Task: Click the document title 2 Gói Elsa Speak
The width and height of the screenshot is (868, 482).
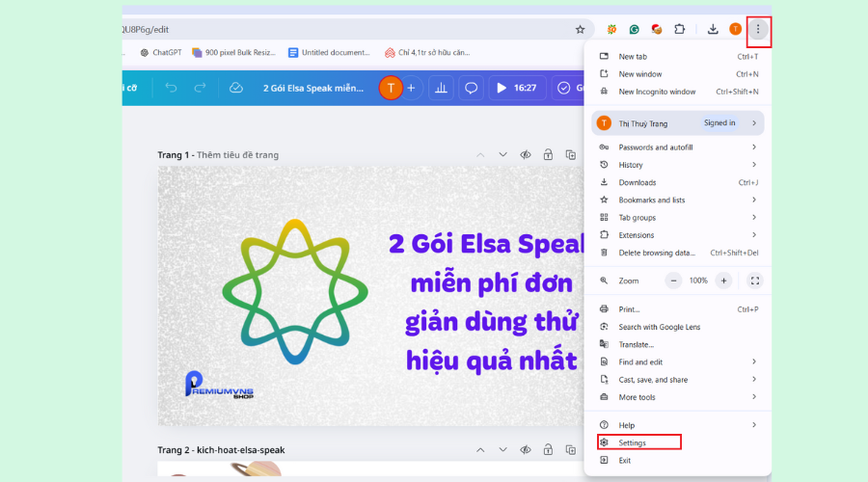Action: 313,88
